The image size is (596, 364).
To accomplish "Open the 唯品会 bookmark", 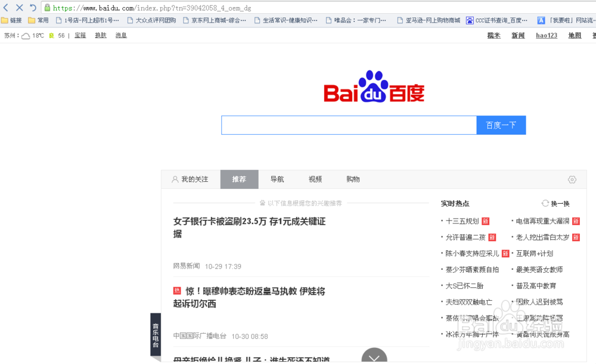I will coord(356,20).
